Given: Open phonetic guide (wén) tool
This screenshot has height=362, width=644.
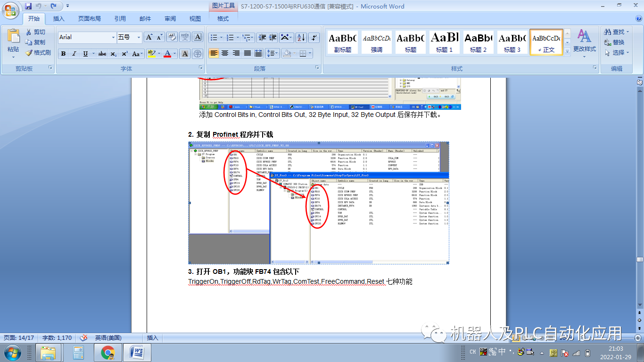Looking at the screenshot, I should (185, 37).
